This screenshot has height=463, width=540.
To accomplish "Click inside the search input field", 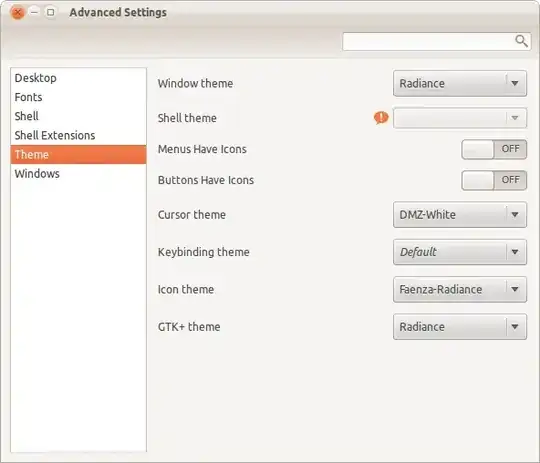I will 428,41.
